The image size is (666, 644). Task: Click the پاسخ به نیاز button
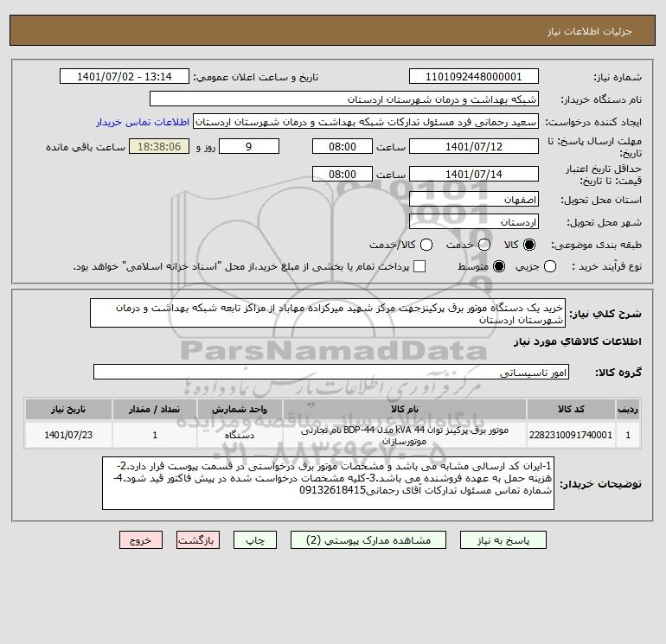click(503, 540)
